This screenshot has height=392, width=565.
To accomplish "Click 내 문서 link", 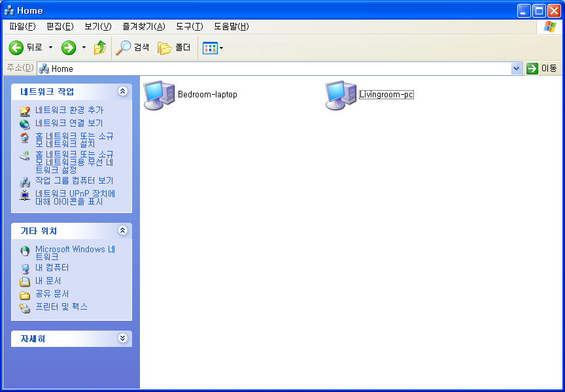I will 48,281.
